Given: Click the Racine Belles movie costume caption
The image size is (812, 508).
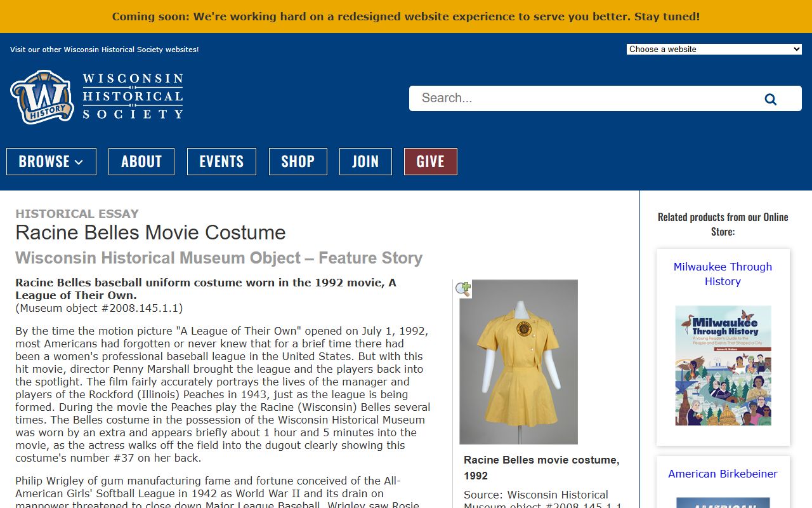Looking at the screenshot, I should coord(541,467).
